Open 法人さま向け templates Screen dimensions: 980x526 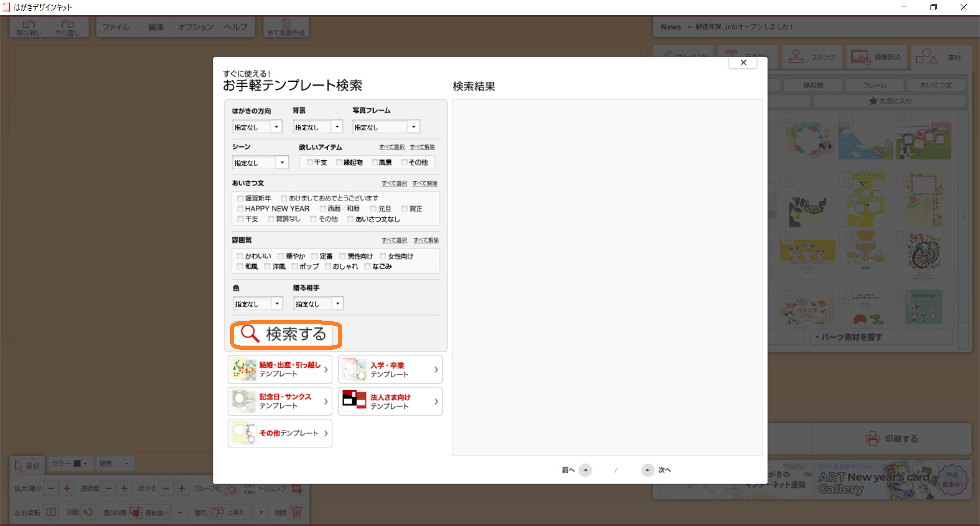(390, 401)
